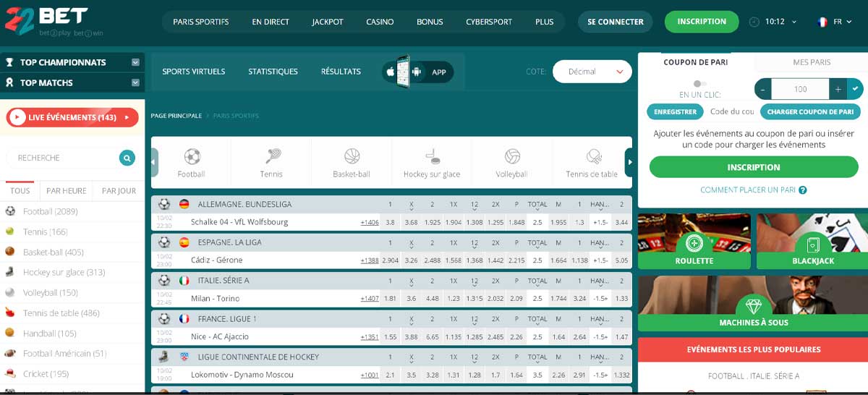This screenshot has height=395, width=868.
Task: Open Jackpot menu item
Action: click(x=328, y=22)
